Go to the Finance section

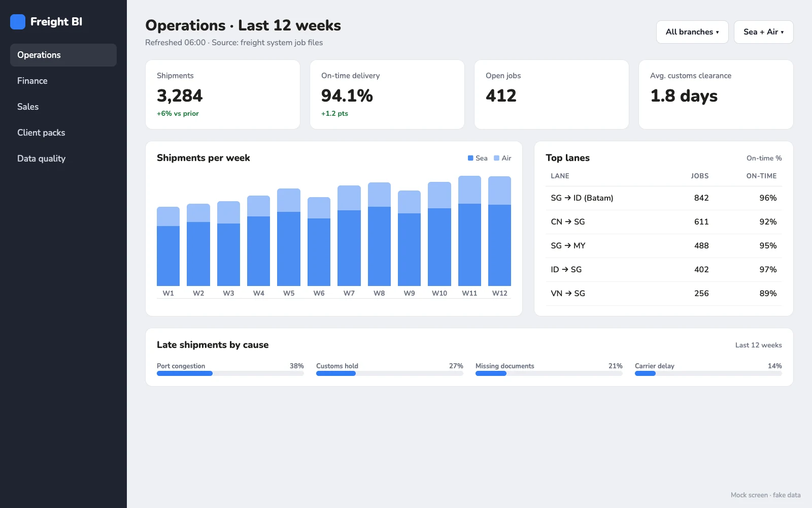click(63, 81)
